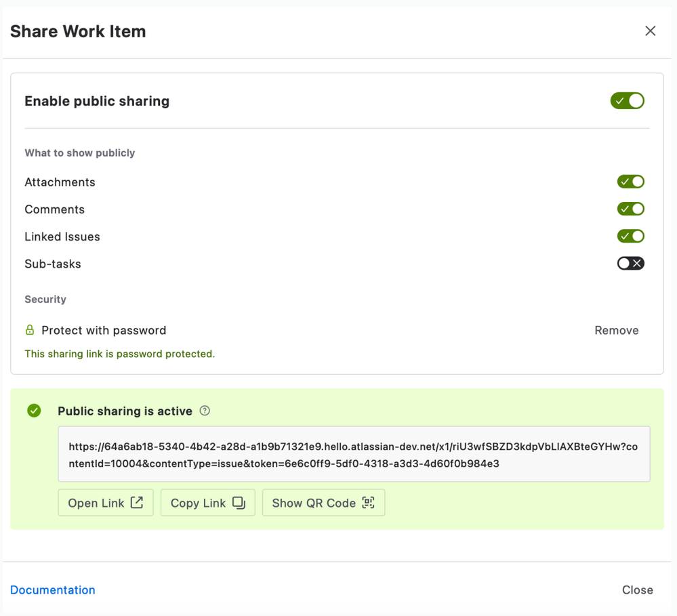Click the Security section heading

(45, 299)
